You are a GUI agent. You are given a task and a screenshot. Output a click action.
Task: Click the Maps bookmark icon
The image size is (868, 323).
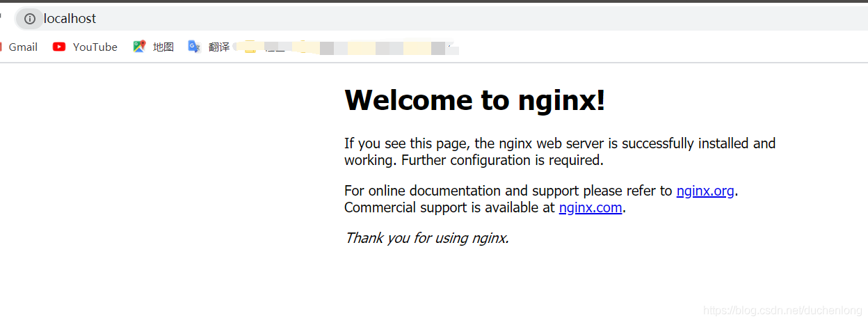pos(139,47)
